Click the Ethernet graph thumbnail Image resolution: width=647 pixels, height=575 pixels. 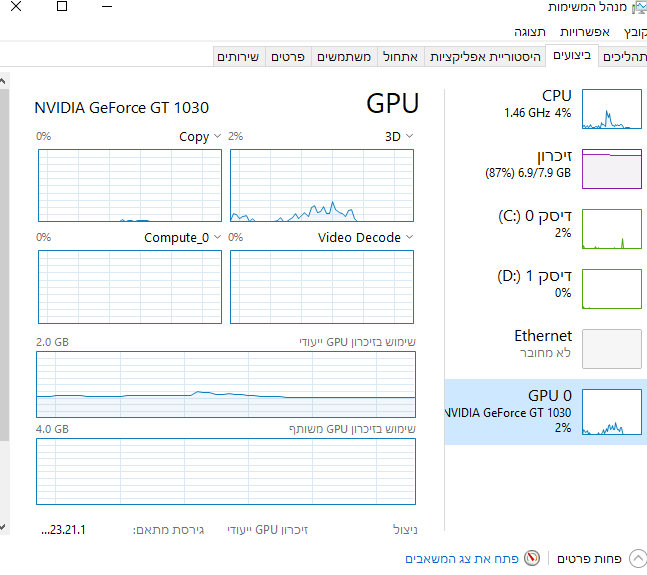click(x=611, y=349)
